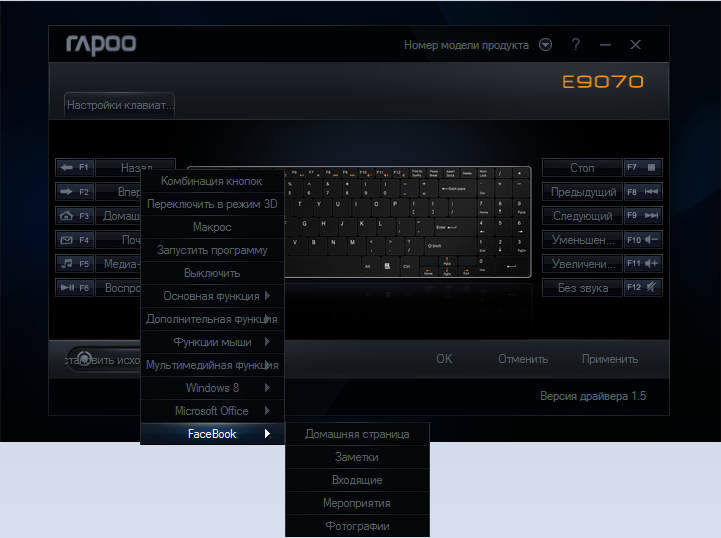The image size is (721, 538).
Task: Open the help question mark icon
Action: (576, 45)
